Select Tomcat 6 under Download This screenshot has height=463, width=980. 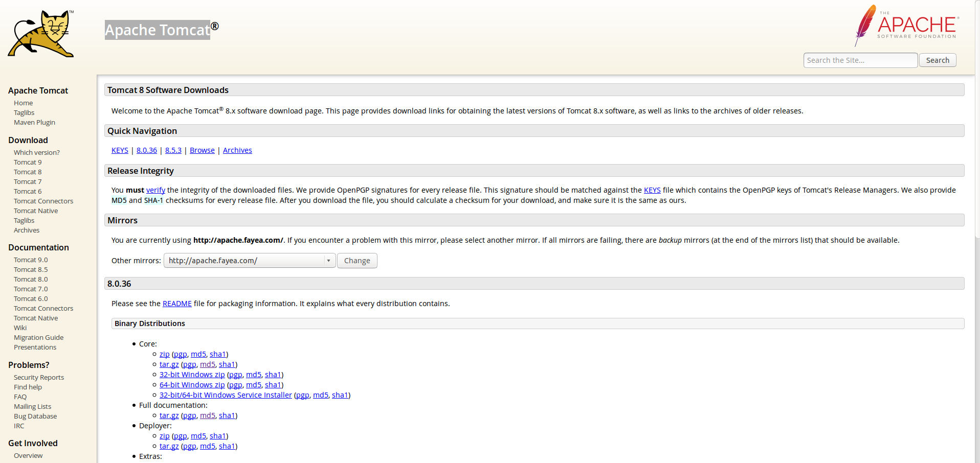click(x=28, y=192)
